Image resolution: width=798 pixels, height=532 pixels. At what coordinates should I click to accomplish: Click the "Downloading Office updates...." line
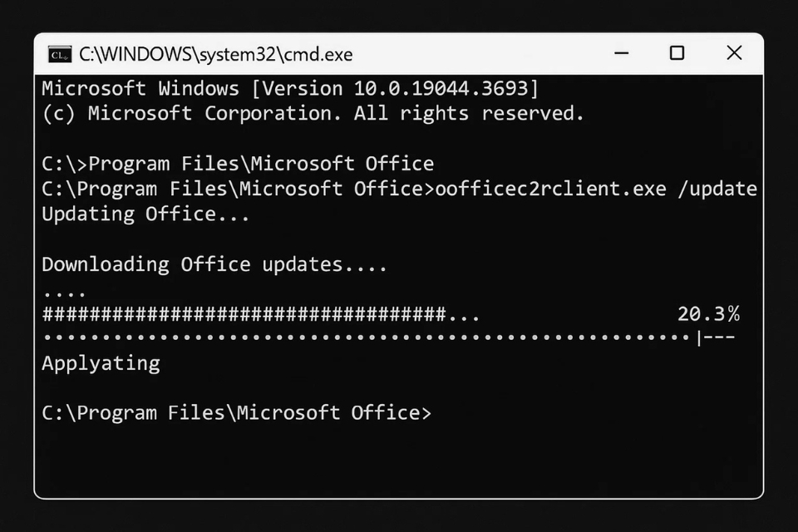tap(214, 264)
